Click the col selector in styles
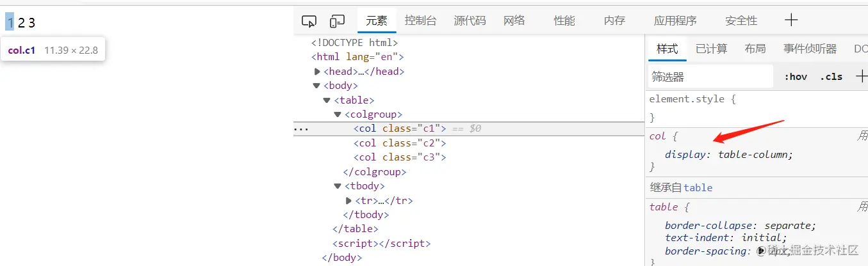868x266 pixels. [x=658, y=136]
